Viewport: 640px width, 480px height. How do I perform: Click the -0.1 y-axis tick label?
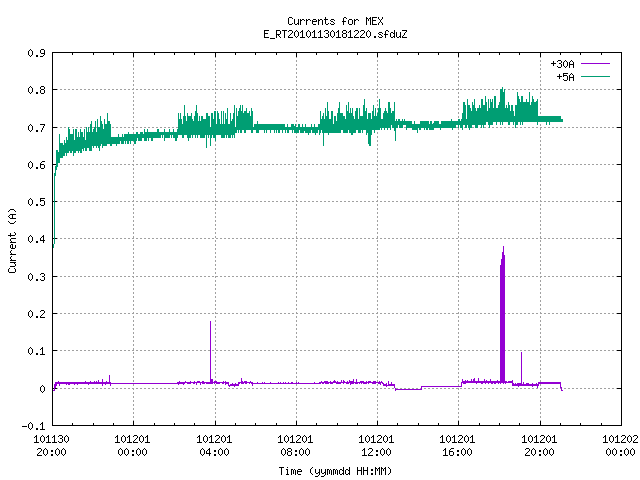pyautogui.click(x=33, y=426)
